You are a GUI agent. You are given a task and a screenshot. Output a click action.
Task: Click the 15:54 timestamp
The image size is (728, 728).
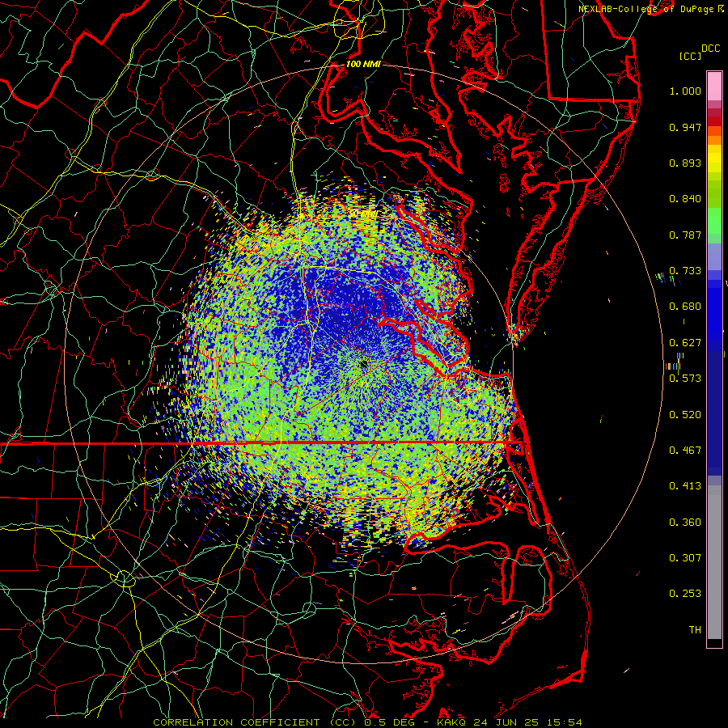click(563, 722)
